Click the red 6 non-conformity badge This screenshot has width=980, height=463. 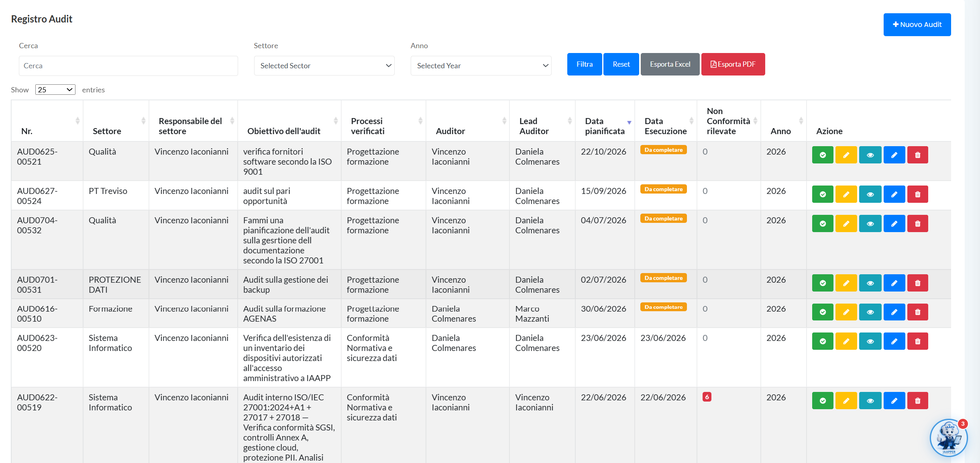(707, 397)
